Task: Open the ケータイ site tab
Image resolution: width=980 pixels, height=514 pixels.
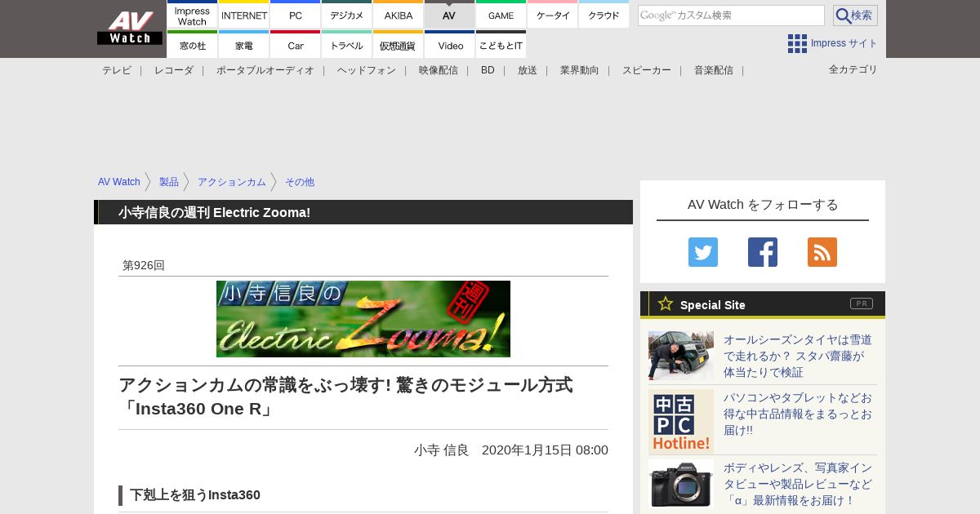Action: pos(553,15)
